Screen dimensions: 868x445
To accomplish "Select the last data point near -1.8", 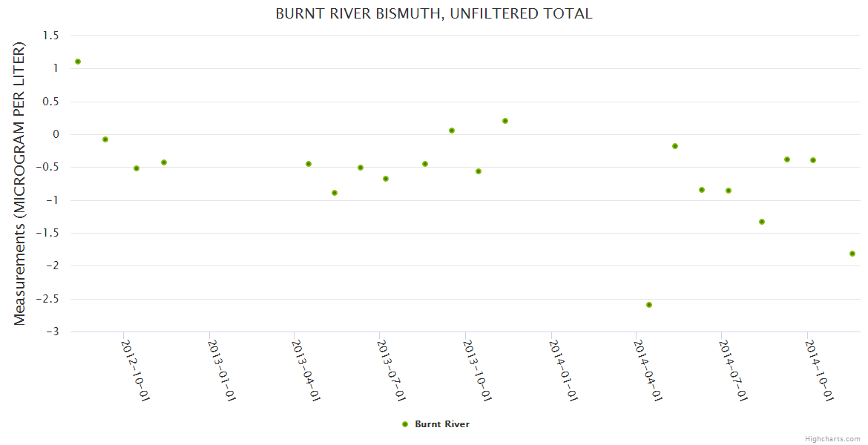I will [852, 254].
